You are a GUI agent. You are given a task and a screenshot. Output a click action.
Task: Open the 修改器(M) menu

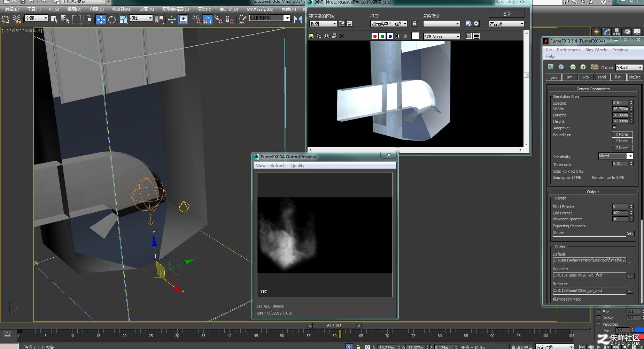[x=122, y=9]
